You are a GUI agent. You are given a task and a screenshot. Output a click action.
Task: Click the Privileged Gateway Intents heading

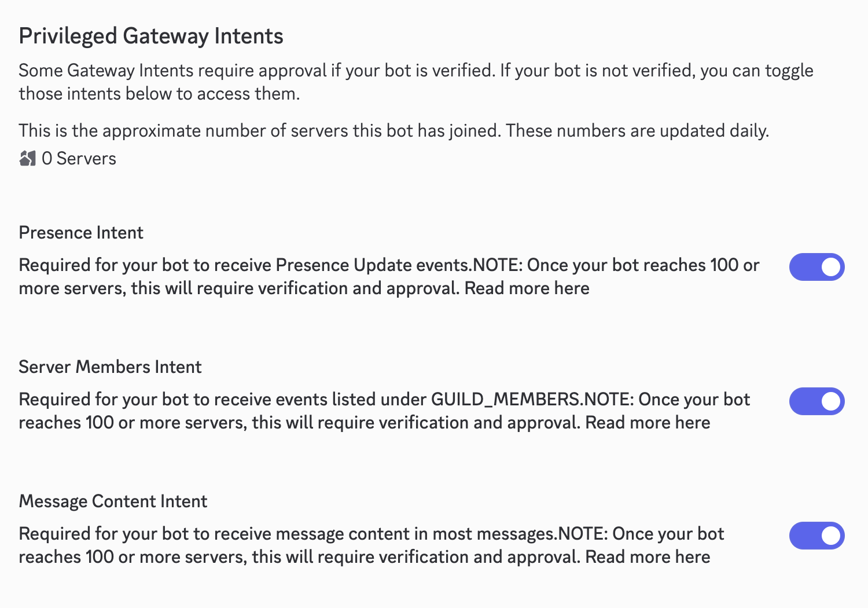tap(151, 36)
